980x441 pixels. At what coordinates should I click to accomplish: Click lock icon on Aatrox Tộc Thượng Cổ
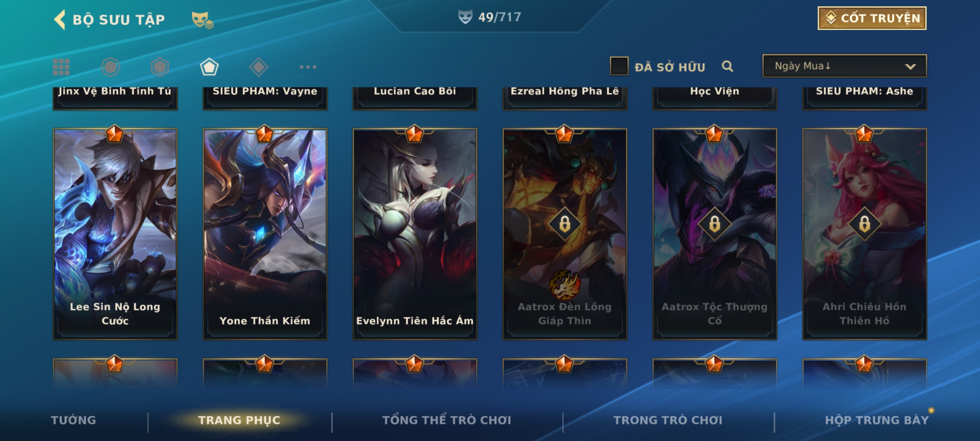click(715, 224)
